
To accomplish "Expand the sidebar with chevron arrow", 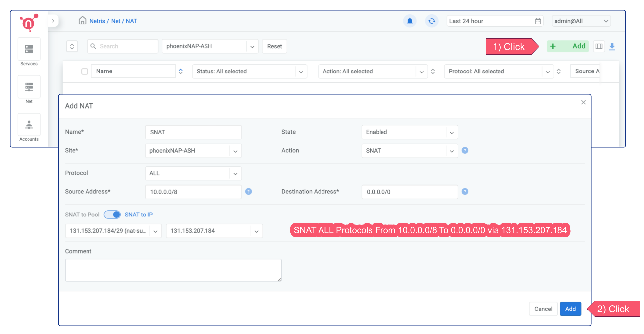I will pyautogui.click(x=53, y=21).
